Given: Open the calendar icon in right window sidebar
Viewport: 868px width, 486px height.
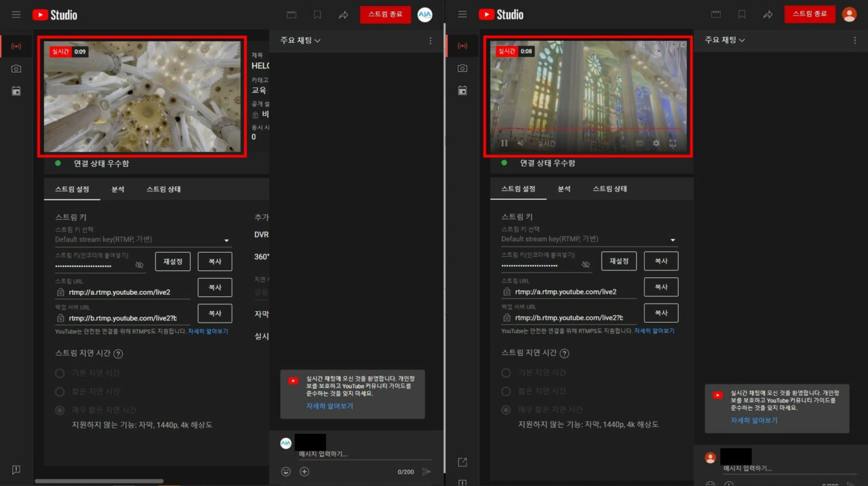Looking at the screenshot, I should [x=462, y=90].
